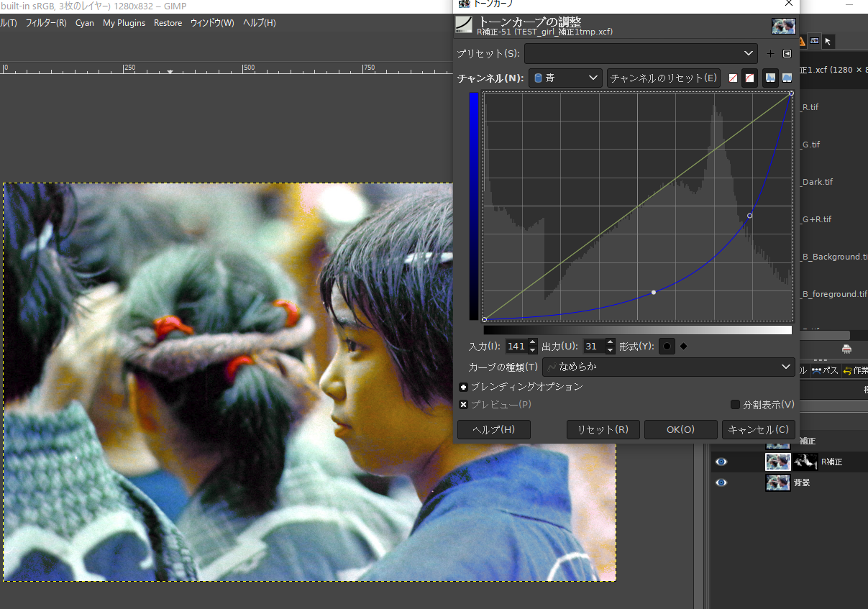Image resolution: width=868 pixels, height=609 pixels.
Task: Click inside the 入力(I) value field
Action: pos(516,346)
